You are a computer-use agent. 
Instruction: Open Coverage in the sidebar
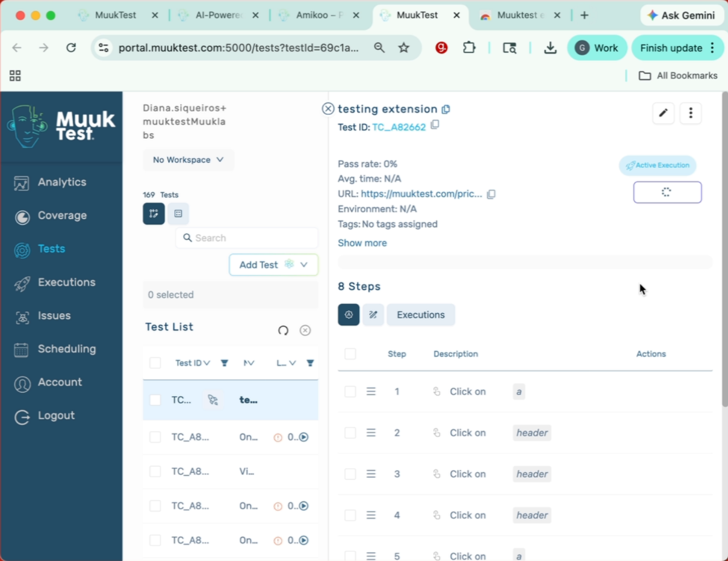click(62, 216)
